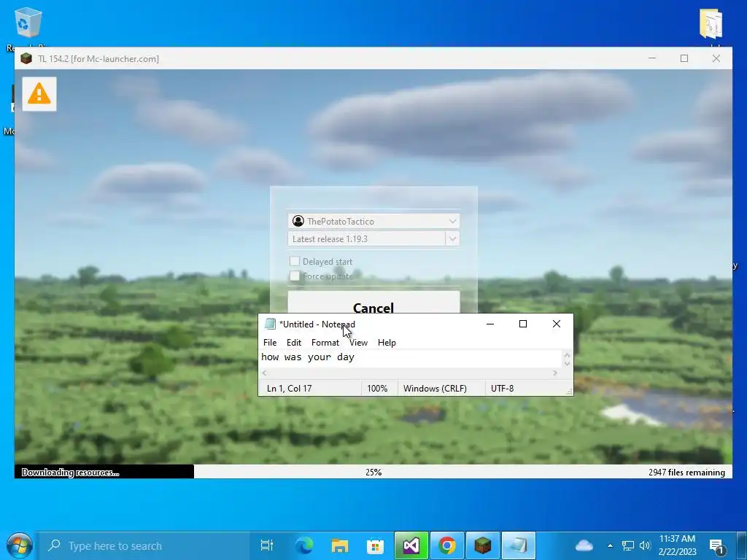747x560 pixels.
Task: Minimize the Notepad window
Action: pyautogui.click(x=489, y=324)
